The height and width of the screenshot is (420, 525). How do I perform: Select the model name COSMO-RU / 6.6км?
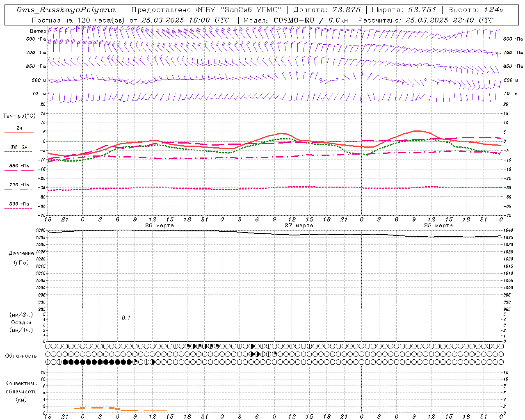click(310, 20)
